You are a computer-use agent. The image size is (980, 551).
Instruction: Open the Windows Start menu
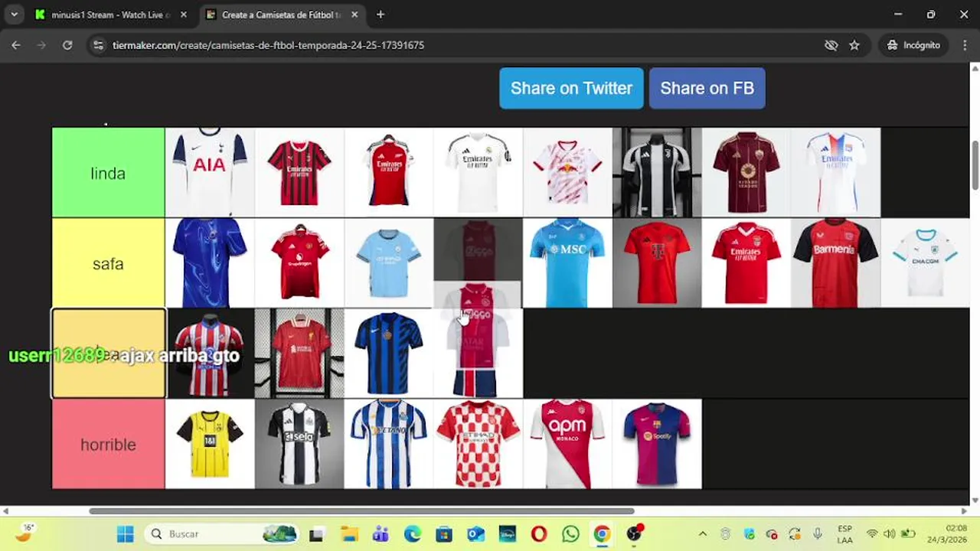coord(126,534)
